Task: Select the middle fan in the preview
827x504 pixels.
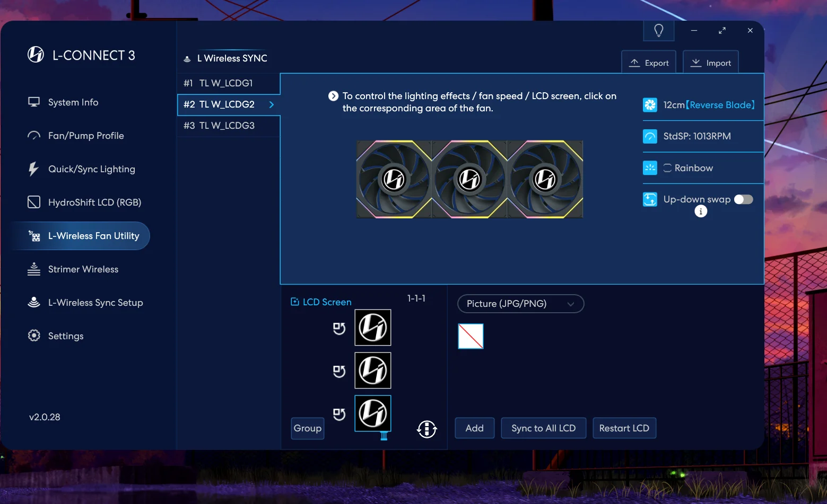Action: click(469, 179)
